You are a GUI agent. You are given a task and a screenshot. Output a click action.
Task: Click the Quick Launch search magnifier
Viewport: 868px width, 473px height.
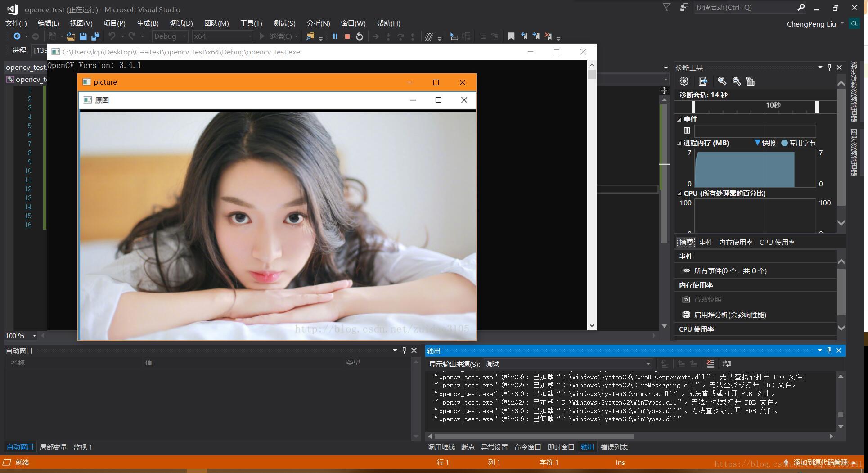click(x=801, y=7)
